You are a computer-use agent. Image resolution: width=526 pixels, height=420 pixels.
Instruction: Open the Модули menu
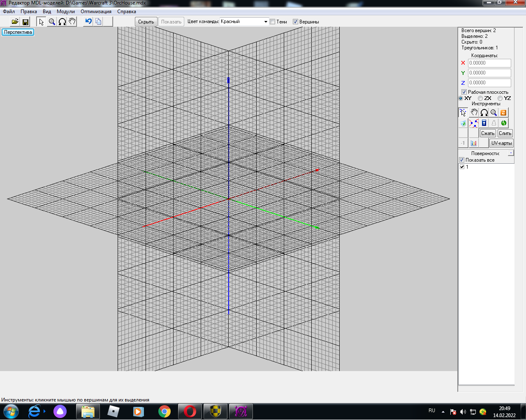point(66,12)
